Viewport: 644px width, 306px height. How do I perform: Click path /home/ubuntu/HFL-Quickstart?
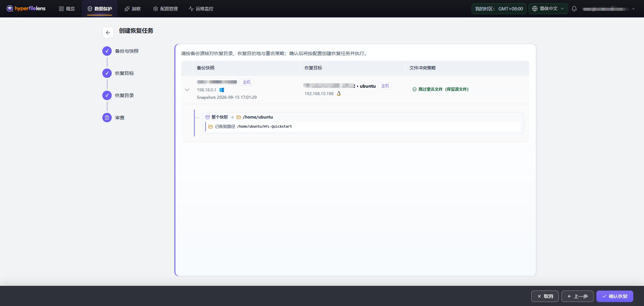(264, 127)
